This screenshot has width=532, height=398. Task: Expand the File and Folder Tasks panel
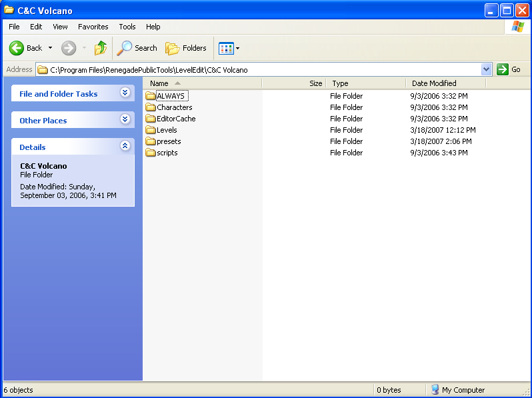pos(125,93)
